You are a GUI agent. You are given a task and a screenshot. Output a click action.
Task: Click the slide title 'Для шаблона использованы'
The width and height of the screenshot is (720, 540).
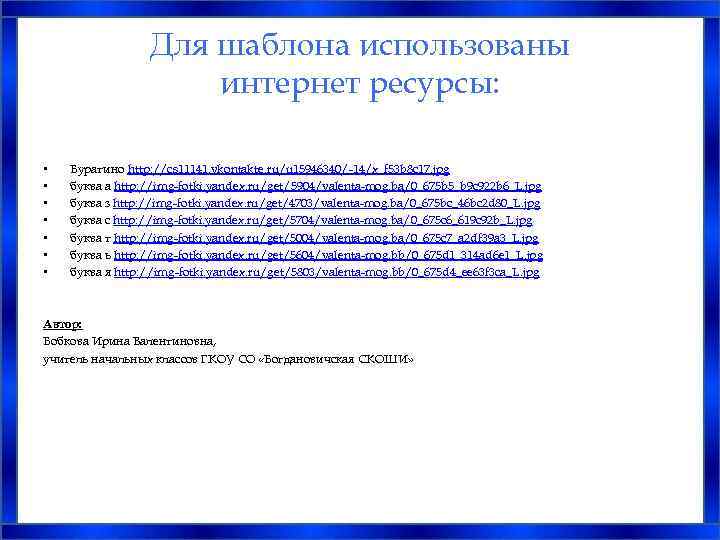pyautogui.click(x=360, y=47)
